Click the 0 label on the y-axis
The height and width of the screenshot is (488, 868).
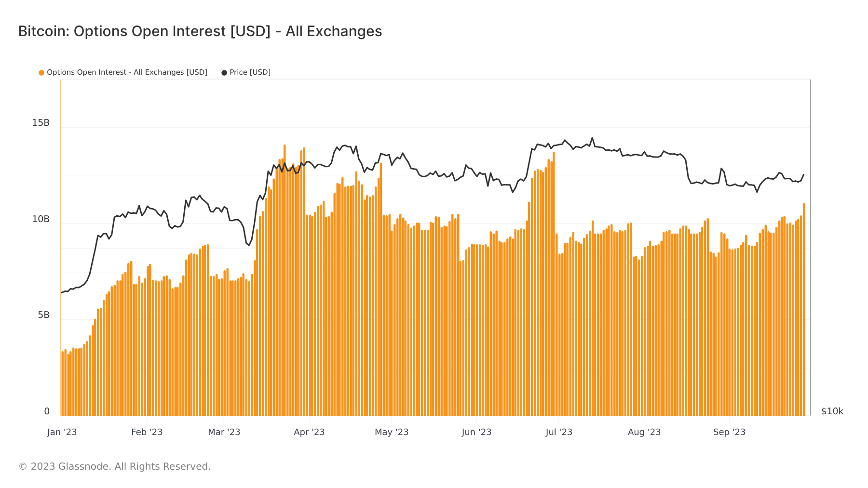47,411
